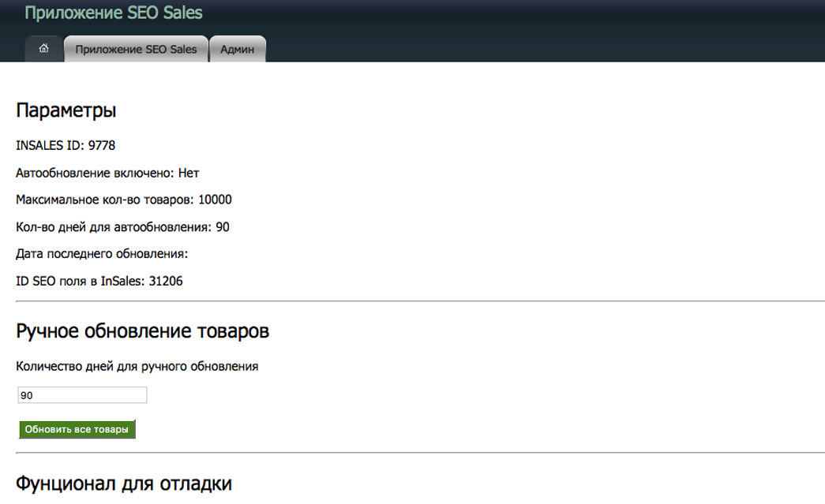825x504 pixels.
Task: Click the Приложение SEO Sales header title
Action: click(x=114, y=13)
